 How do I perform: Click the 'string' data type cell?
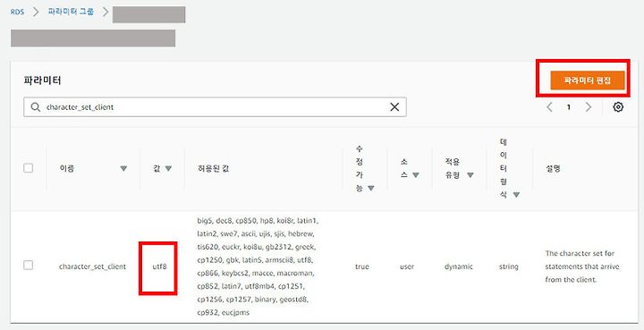click(508, 267)
